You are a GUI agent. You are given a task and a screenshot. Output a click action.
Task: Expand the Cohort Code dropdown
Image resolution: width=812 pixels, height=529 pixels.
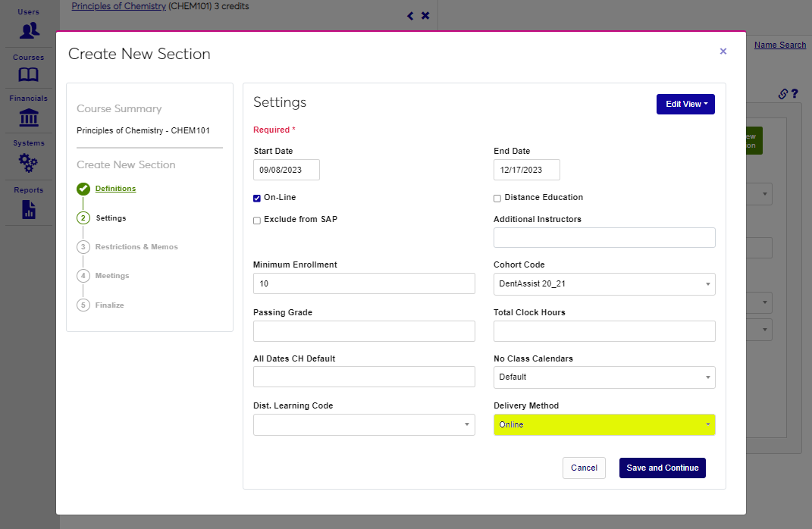point(604,284)
